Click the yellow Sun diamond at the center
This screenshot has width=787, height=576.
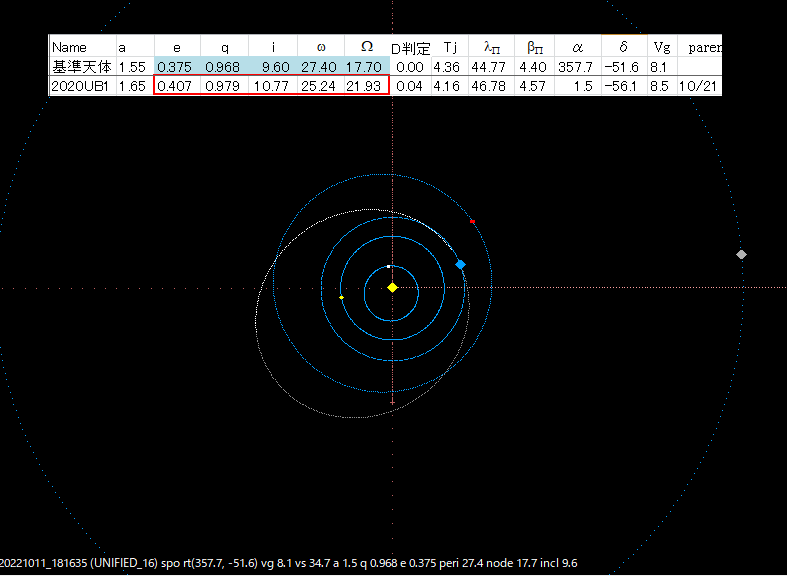click(392, 287)
